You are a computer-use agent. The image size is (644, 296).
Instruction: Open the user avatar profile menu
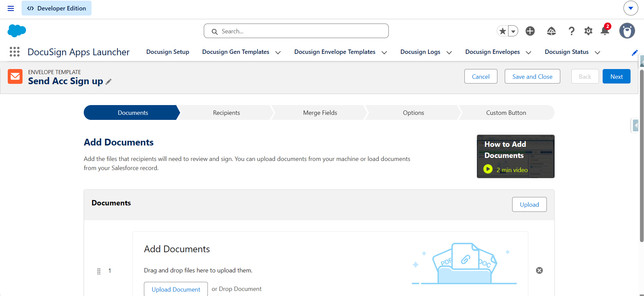pyautogui.click(x=627, y=31)
